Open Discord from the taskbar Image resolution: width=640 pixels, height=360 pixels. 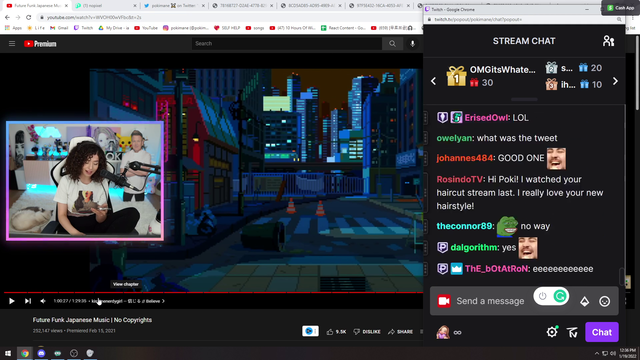[x=41, y=353]
